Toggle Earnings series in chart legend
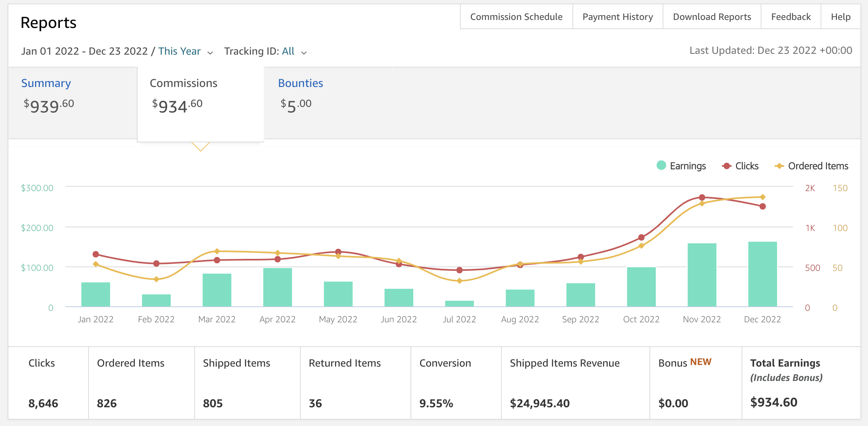 tap(681, 166)
